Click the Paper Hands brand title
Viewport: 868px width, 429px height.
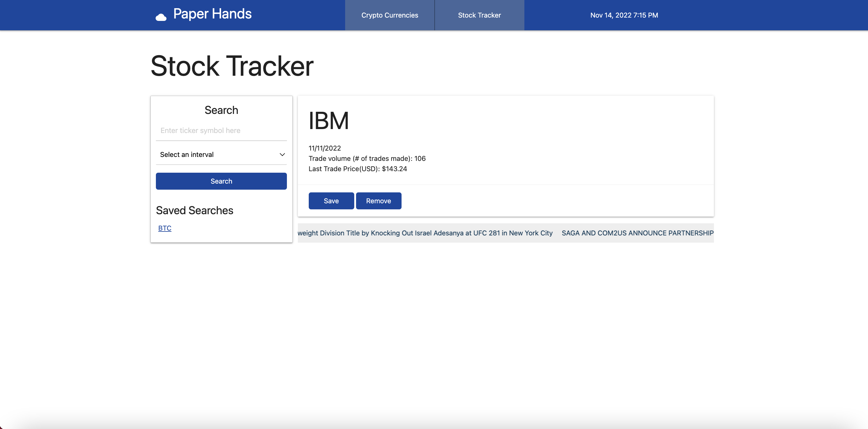tap(212, 14)
